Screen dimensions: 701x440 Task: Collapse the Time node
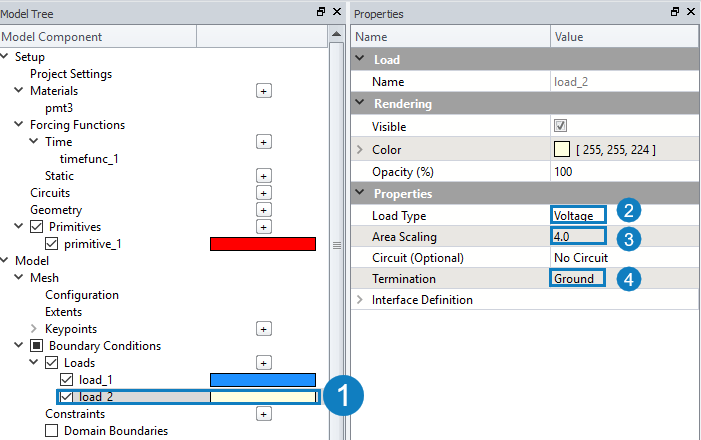[34, 141]
